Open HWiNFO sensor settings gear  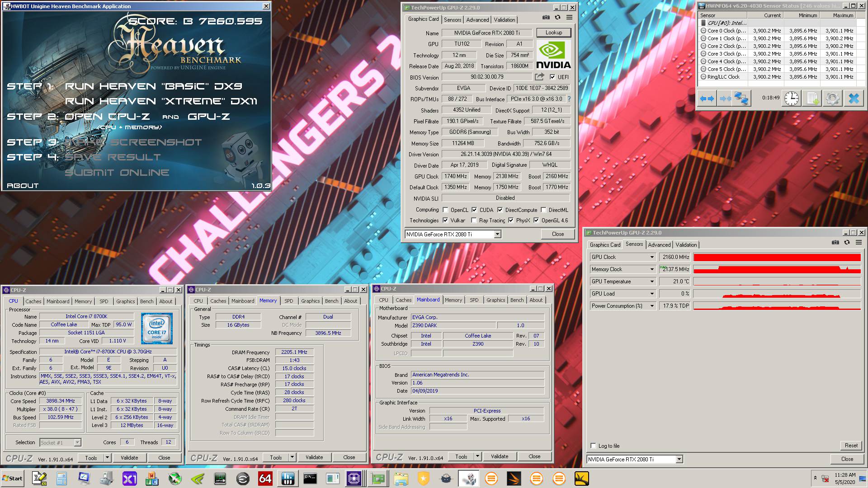[x=832, y=99]
